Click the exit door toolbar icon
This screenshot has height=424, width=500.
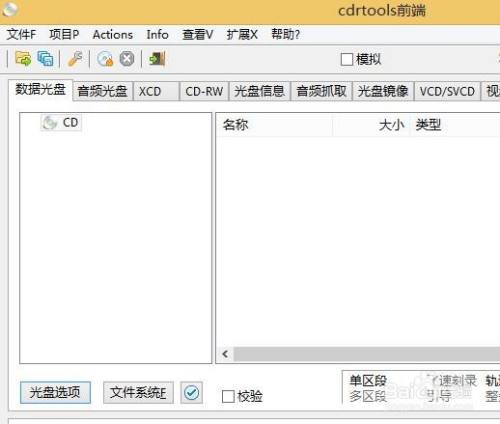pyautogui.click(x=157, y=59)
